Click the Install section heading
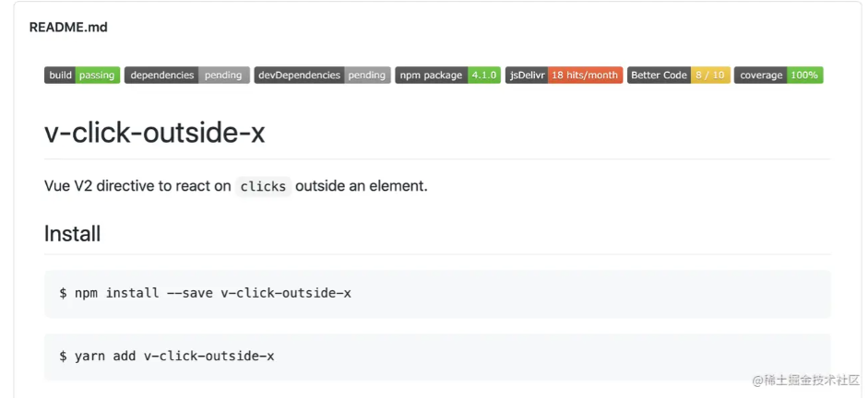 point(73,233)
